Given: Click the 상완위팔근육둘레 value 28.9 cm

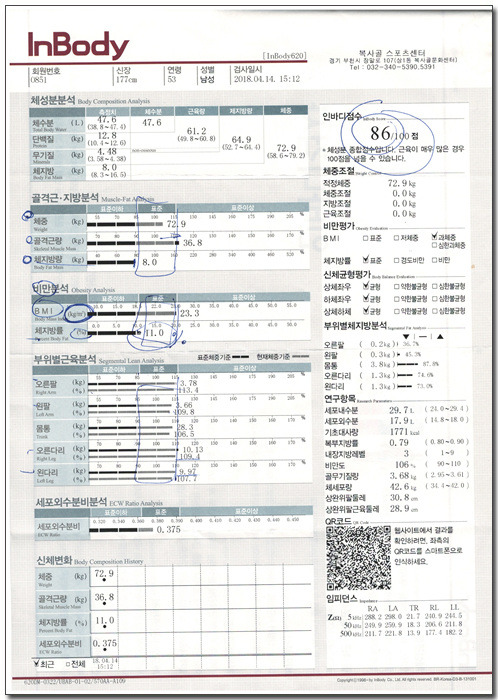Looking at the screenshot, I should [x=404, y=508].
